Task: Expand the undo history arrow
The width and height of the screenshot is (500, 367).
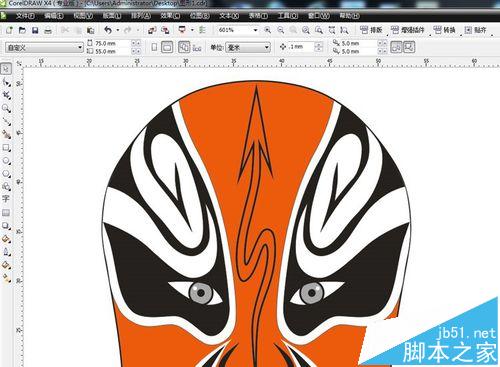Action: 118,30
